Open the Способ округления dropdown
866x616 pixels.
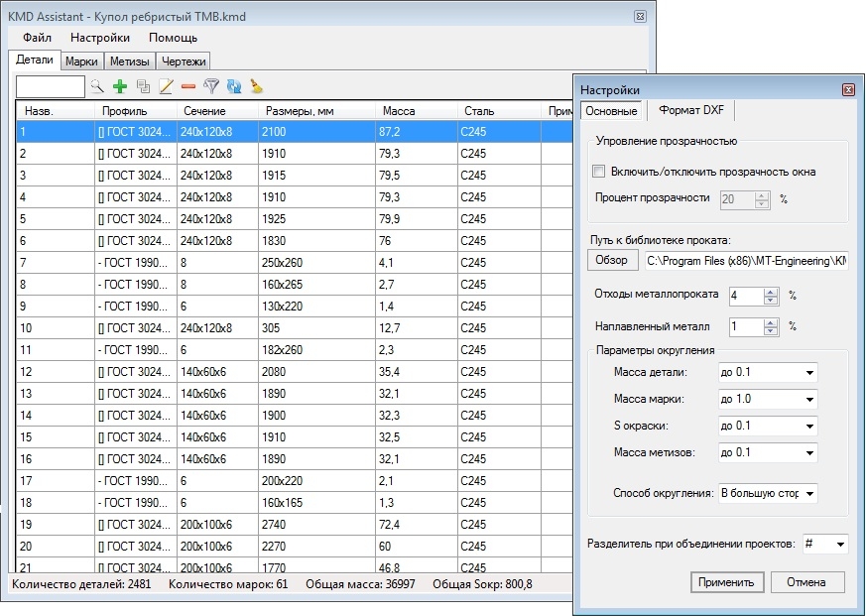tap(809, 493)
